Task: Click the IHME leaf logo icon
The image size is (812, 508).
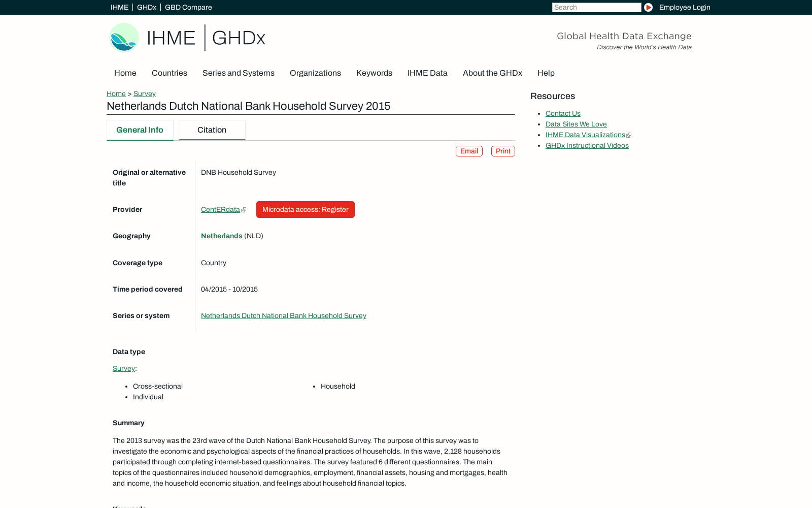Action: [124, 38]
